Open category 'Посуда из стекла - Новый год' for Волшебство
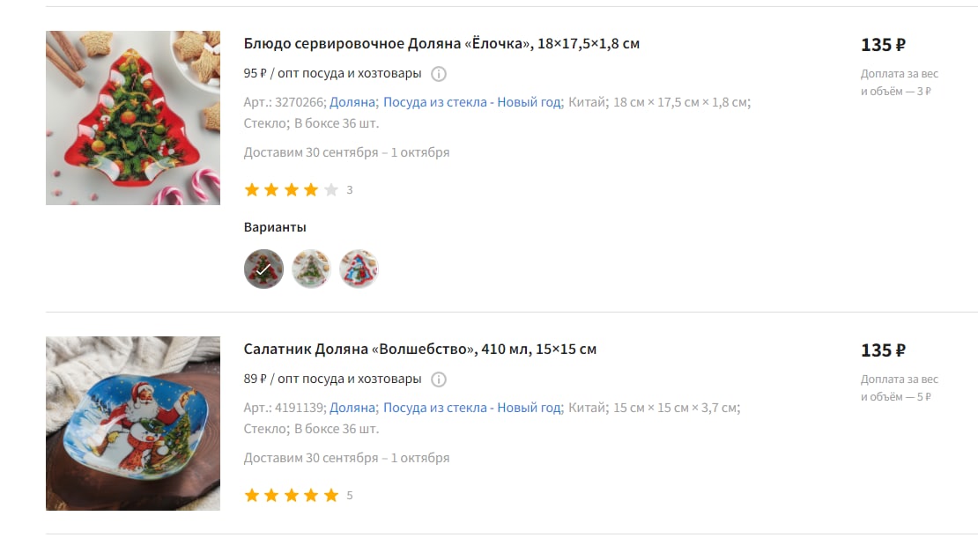 (x=472, y=408)
